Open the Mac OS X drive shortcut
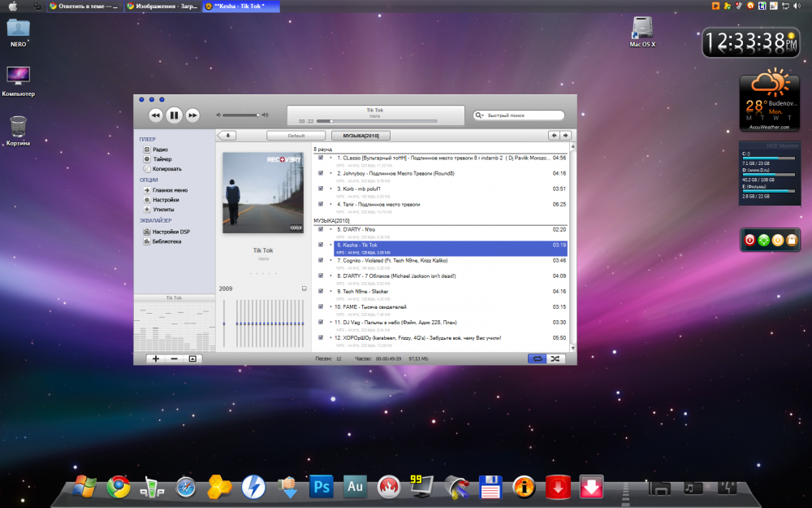This screenshot has width=812, height=508. [642, 33]
